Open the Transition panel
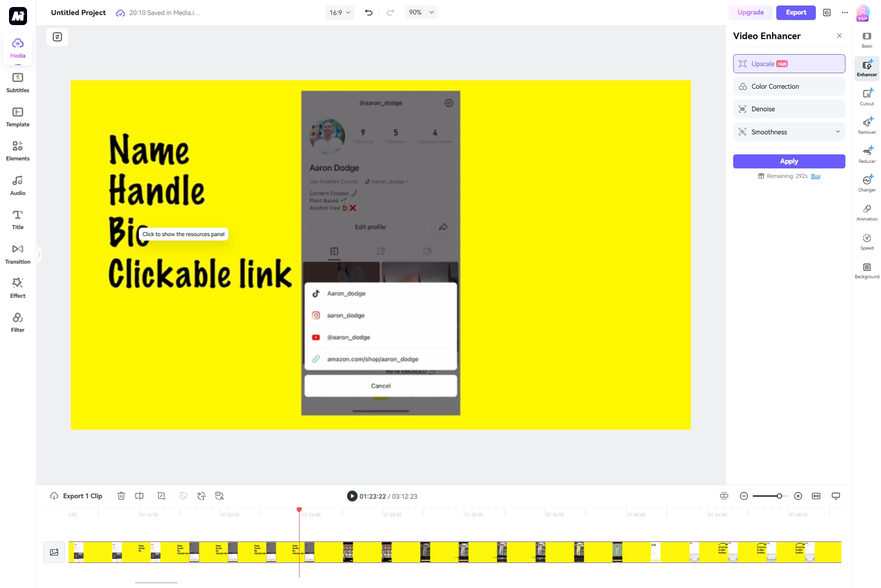Screen dimensions: 881x588 [18, 253]
